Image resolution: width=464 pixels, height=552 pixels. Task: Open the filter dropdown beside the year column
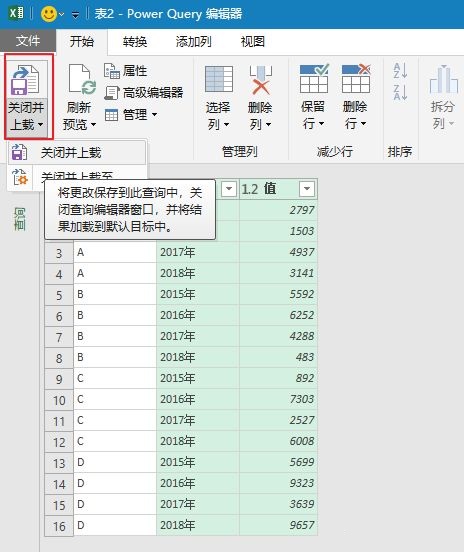click(x=229, y=189)
